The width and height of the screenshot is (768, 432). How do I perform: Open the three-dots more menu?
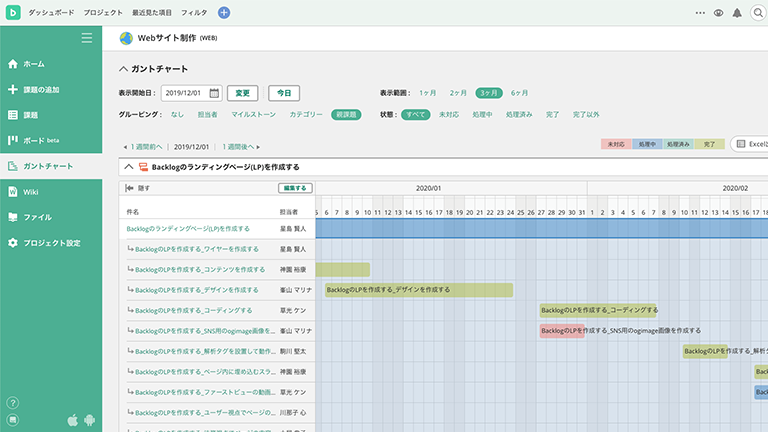click(700, 13)
